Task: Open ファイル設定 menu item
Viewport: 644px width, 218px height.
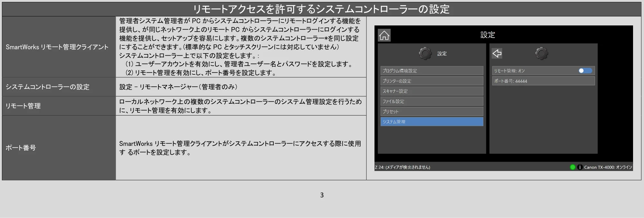Action: (432, 101)
